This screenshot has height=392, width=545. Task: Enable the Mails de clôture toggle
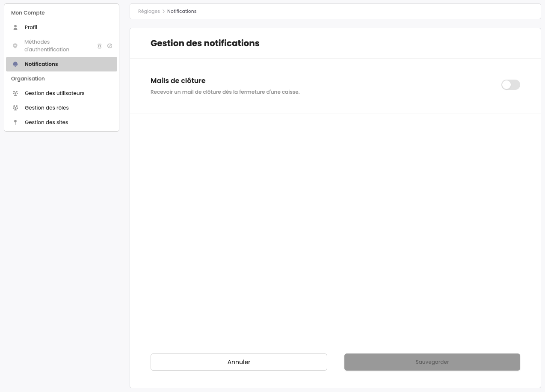[510, 85]
